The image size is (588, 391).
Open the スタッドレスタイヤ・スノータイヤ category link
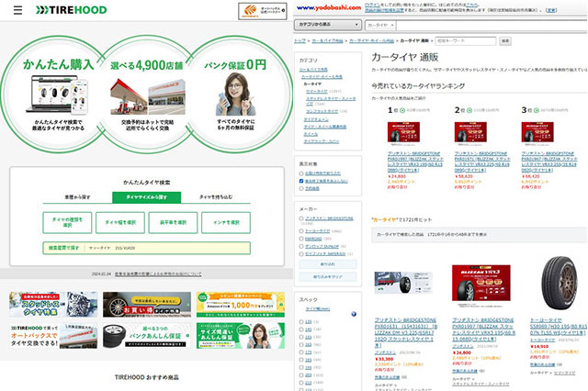[331, 101]
